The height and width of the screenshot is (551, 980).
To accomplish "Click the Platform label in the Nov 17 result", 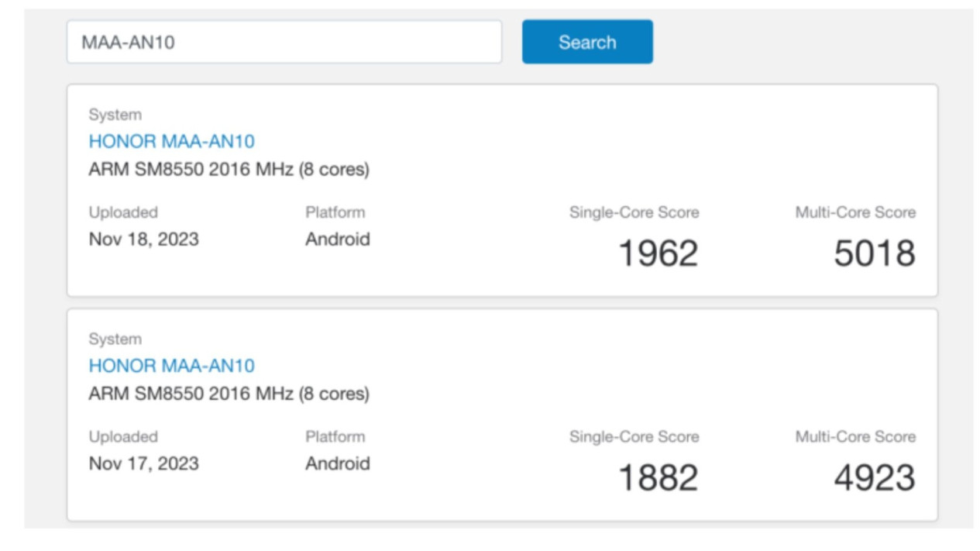I will (x=335, y=437).
